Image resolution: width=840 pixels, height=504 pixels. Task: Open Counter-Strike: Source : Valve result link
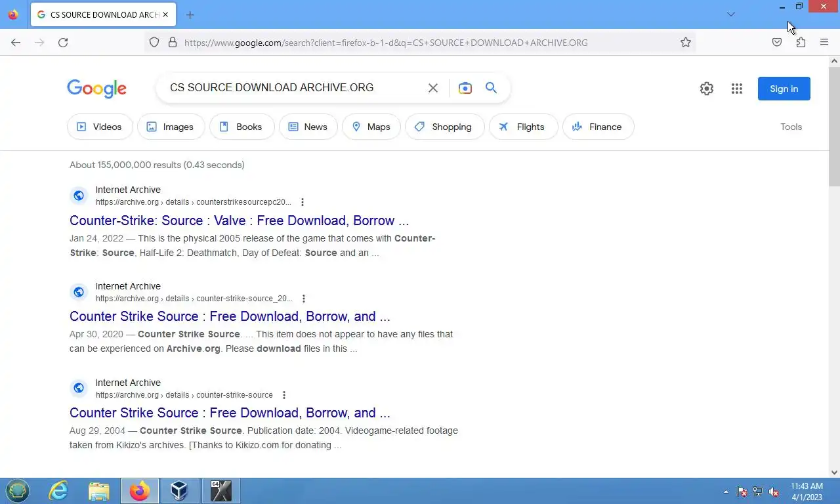click(239, 220)
